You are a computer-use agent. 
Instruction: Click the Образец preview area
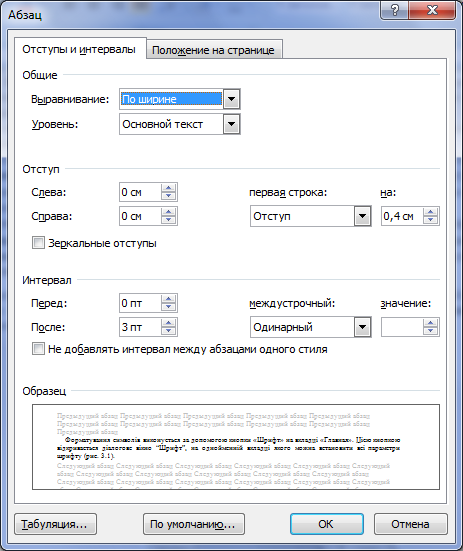pos(236,447)
